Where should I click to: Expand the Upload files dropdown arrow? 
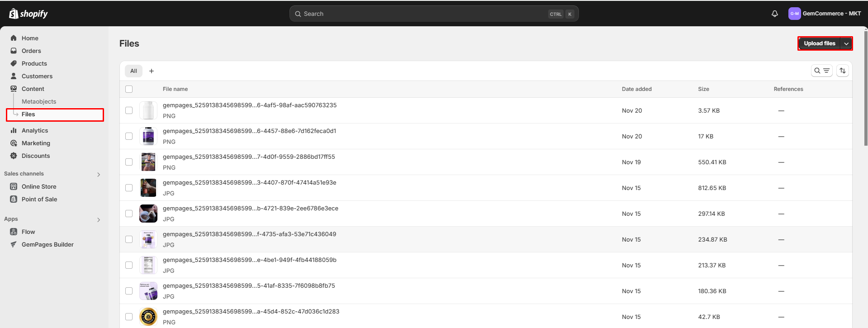point(846,43)
